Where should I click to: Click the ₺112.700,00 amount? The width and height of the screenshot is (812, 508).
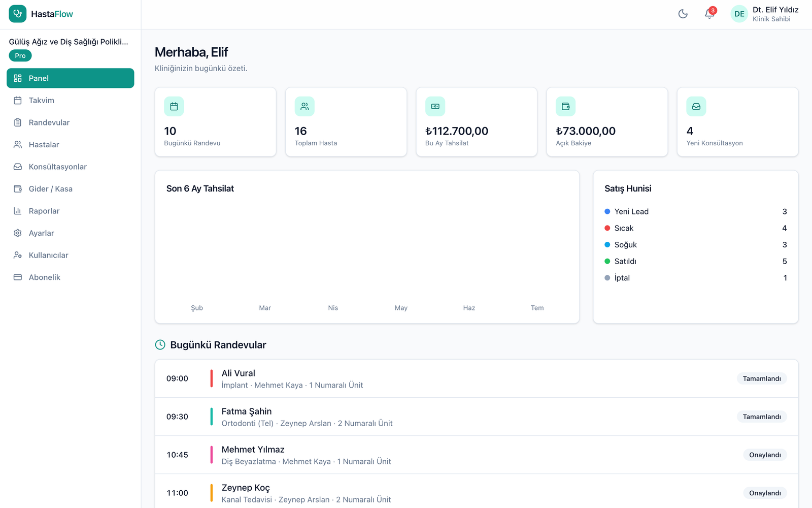coord(457,131)
